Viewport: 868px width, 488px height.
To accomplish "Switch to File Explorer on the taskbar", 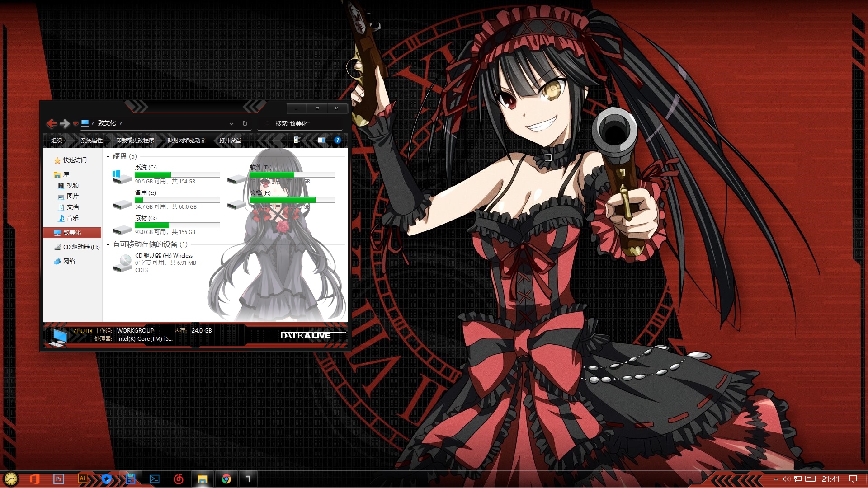I will click(202, 479).
